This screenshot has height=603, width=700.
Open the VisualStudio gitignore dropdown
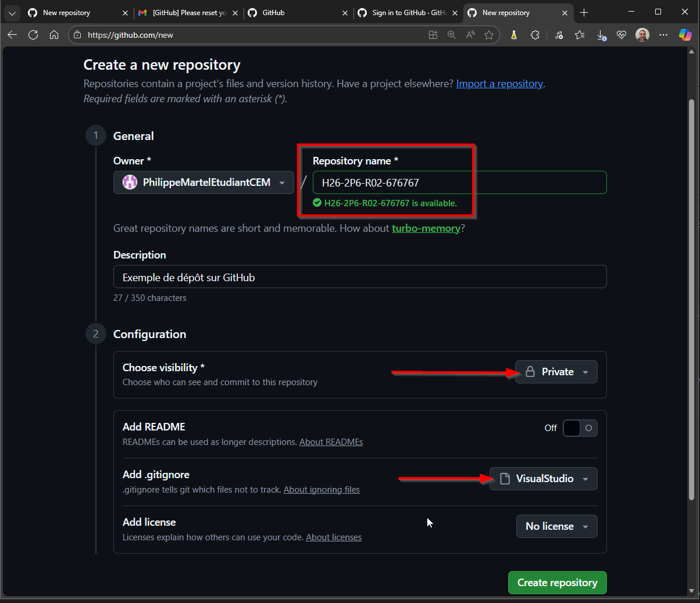(543, 479)
